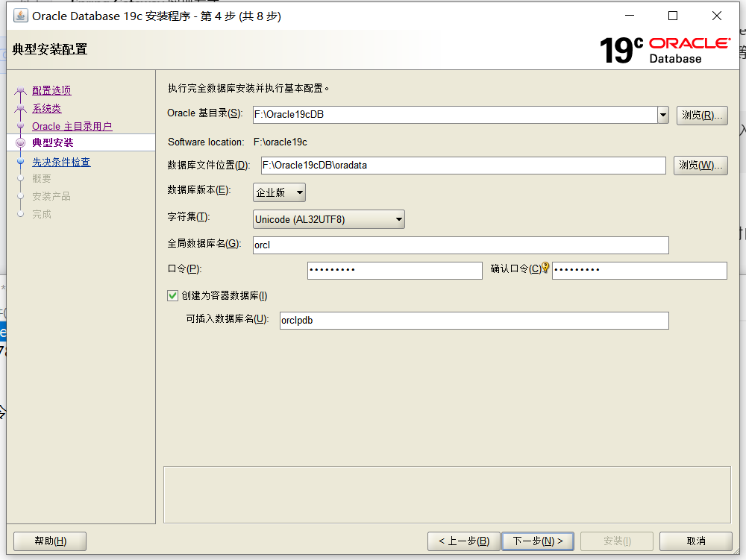Click the 确认口令 confirm password field
Screen dimensions: 746x560
(x=639, y=271)
